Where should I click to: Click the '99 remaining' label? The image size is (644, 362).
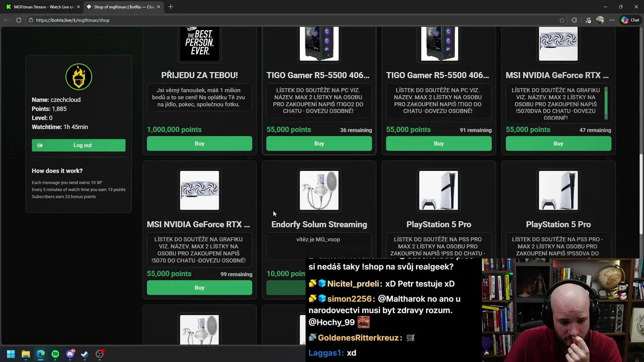click(236, 275)
